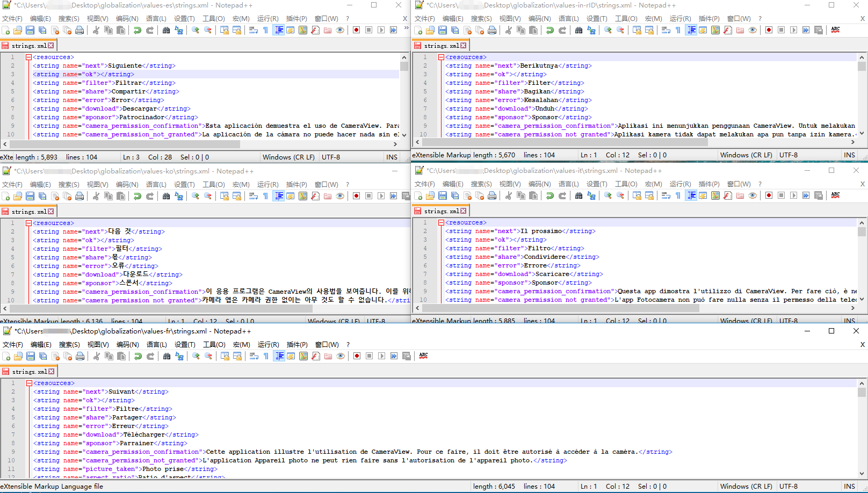Click Folder as Workspace icon in values-ko window
Image resolution: width=868 pixels, height=493 pixels.
click(328, 196)
